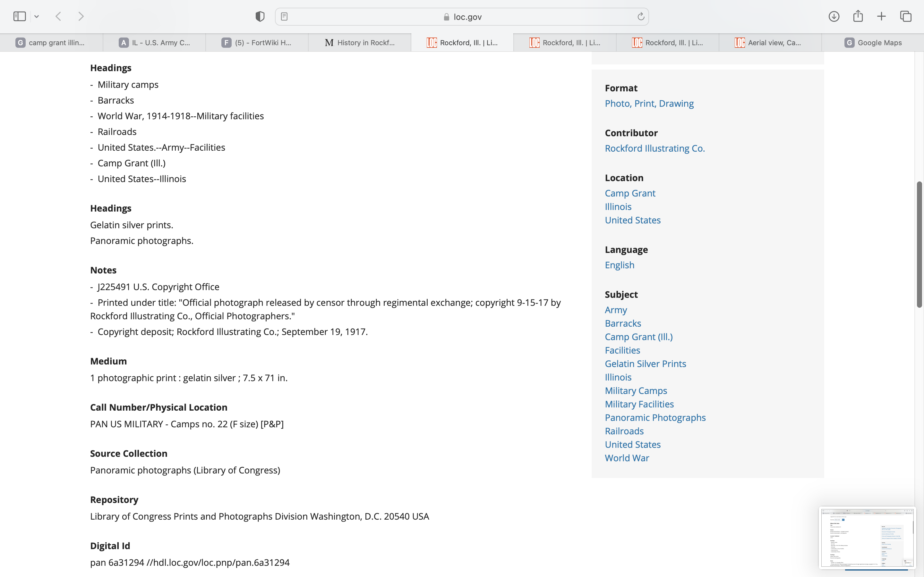The image size is (924, 577).
Task: Click the page vertical scrollbar
Action: 919,244
